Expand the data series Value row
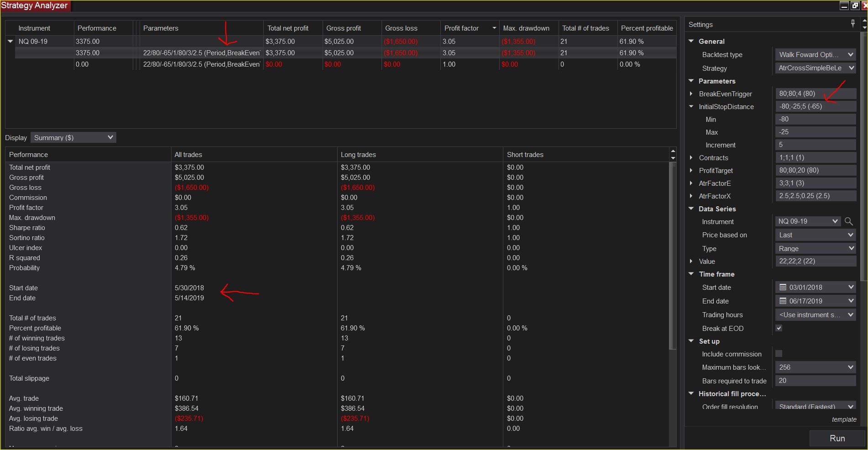Image resolution: width=868 pixels, height=450 pixels. [691, 261]
